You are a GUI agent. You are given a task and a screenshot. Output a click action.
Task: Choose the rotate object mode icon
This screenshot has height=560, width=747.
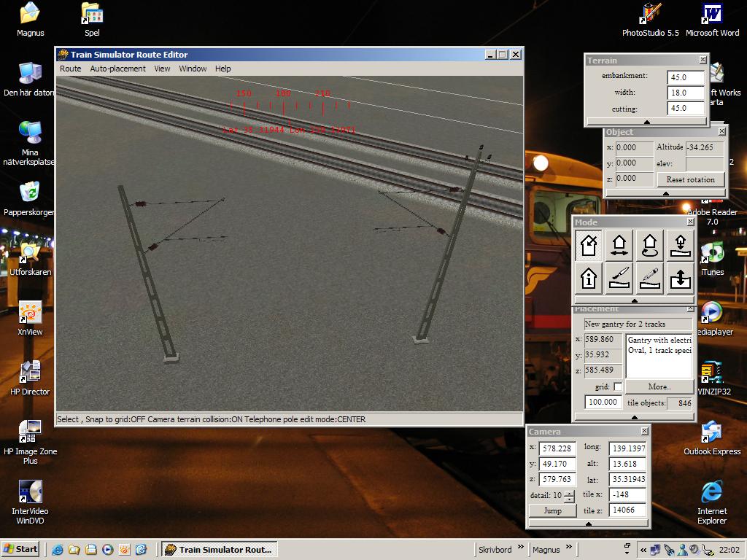tap(649, 246)
